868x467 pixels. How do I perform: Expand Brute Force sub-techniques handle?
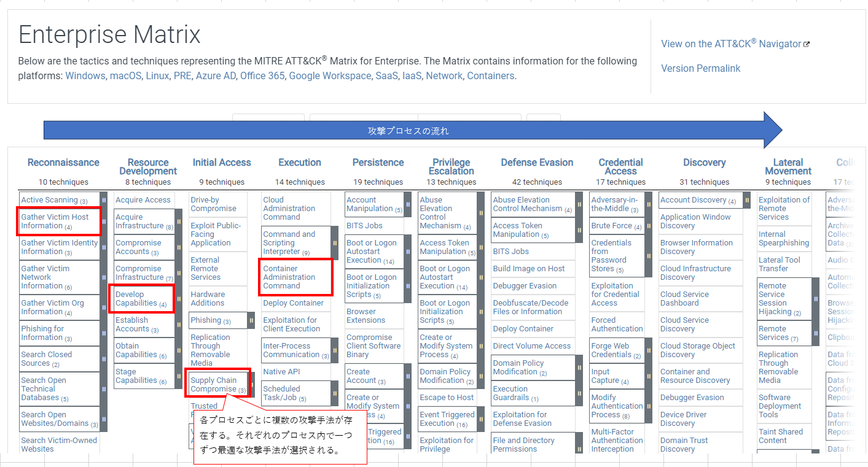click(x=649, y=226)
